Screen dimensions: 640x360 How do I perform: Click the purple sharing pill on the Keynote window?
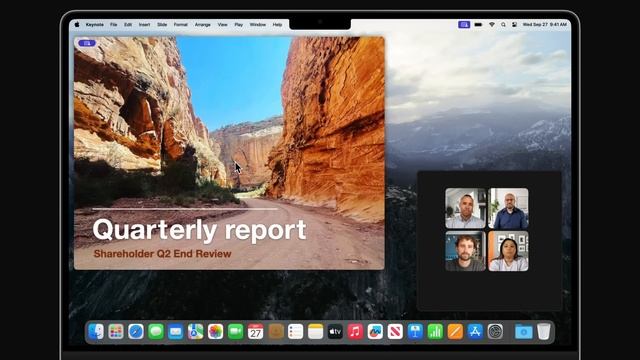click(87, 43)
